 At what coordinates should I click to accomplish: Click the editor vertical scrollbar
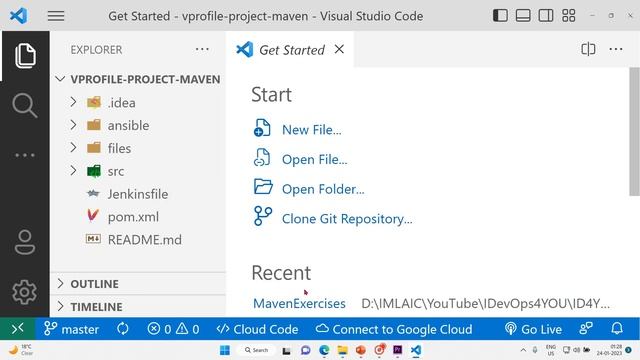coord(634,131)
